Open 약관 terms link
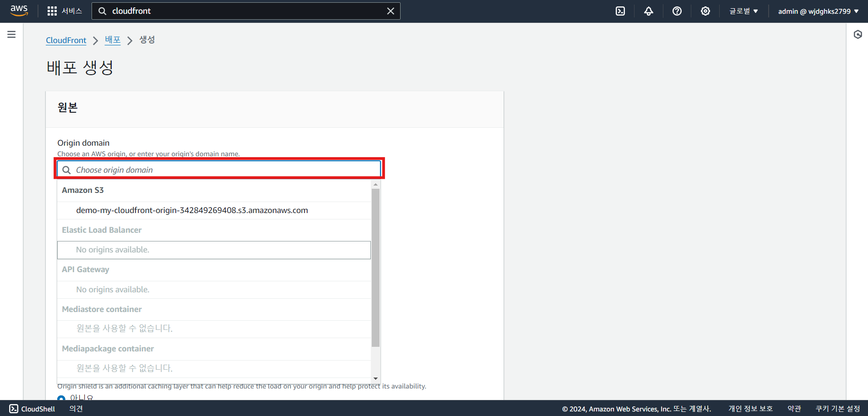The image size is (868, 416). pos(794,409)
